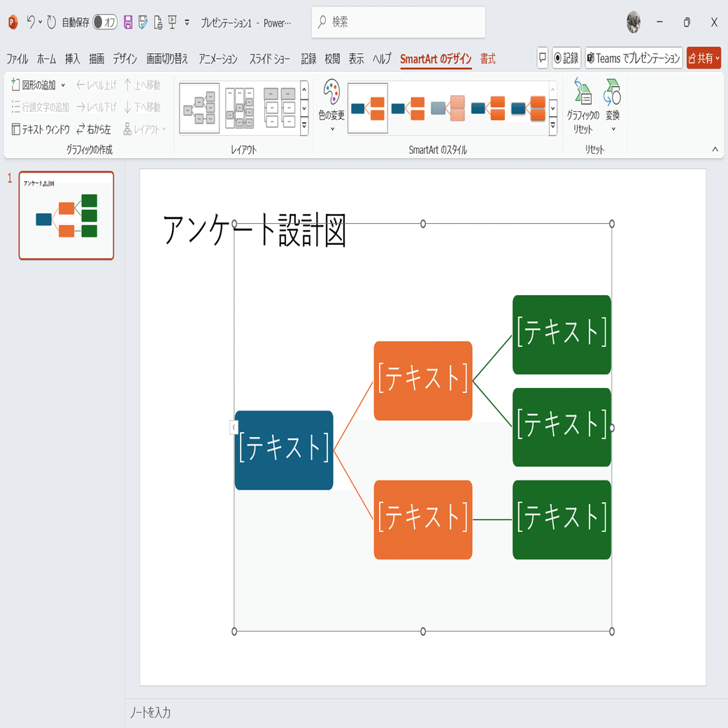Switch to the 挿入 (Insert) tab

coord(72,59)
